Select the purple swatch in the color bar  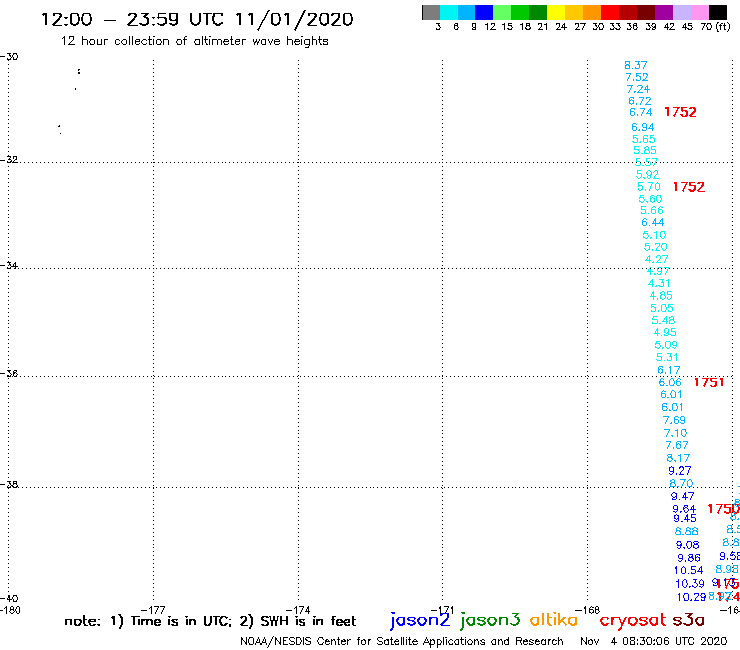pyautogui.click(x=664, y=12)
